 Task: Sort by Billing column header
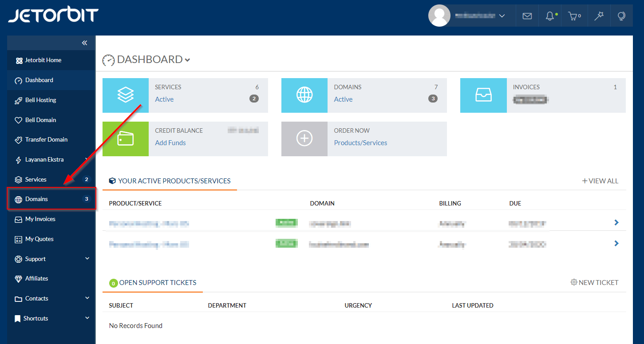(450, 203)
